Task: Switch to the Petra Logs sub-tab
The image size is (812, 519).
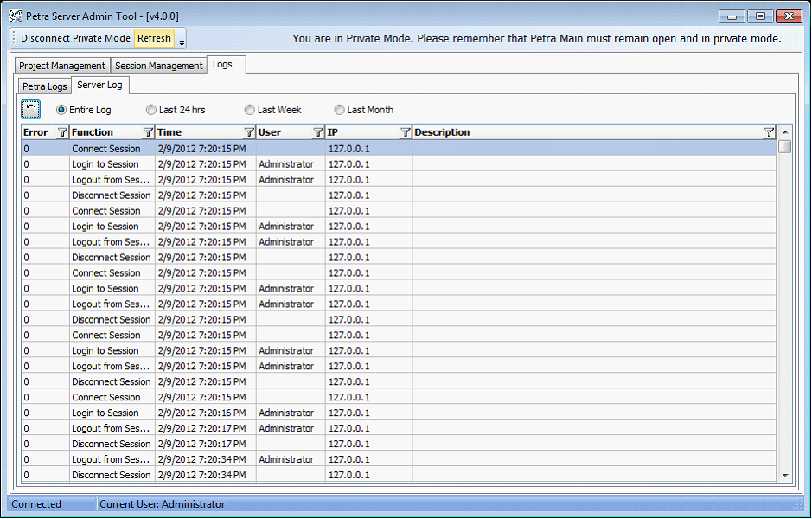Action: tap(45, 86)
